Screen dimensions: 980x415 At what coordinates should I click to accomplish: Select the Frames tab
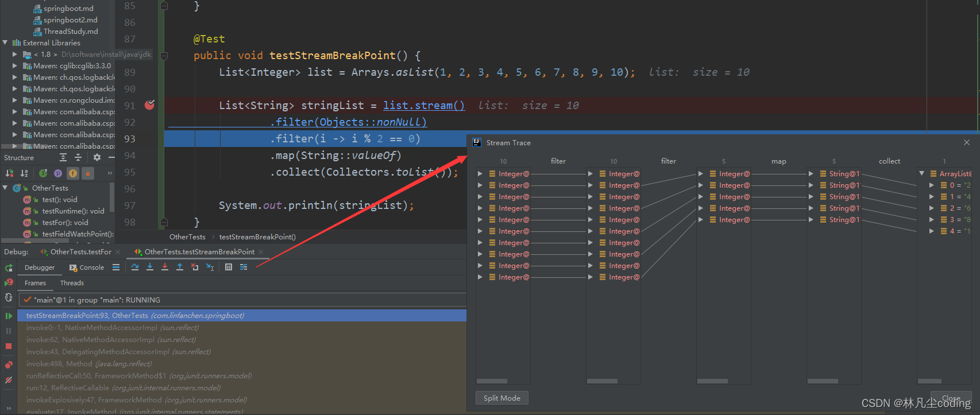(35, 283)
